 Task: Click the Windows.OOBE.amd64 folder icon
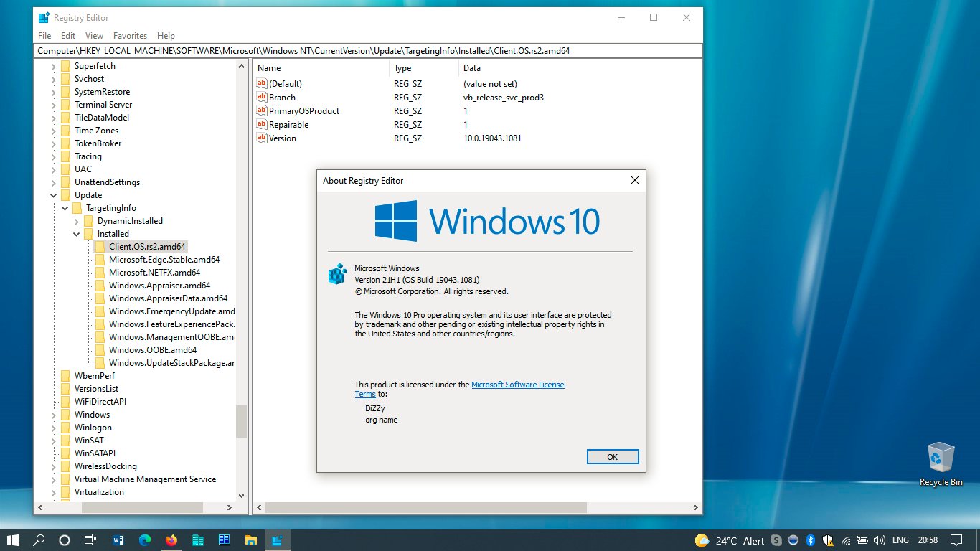pyautogui.click(x=100, y=350)
